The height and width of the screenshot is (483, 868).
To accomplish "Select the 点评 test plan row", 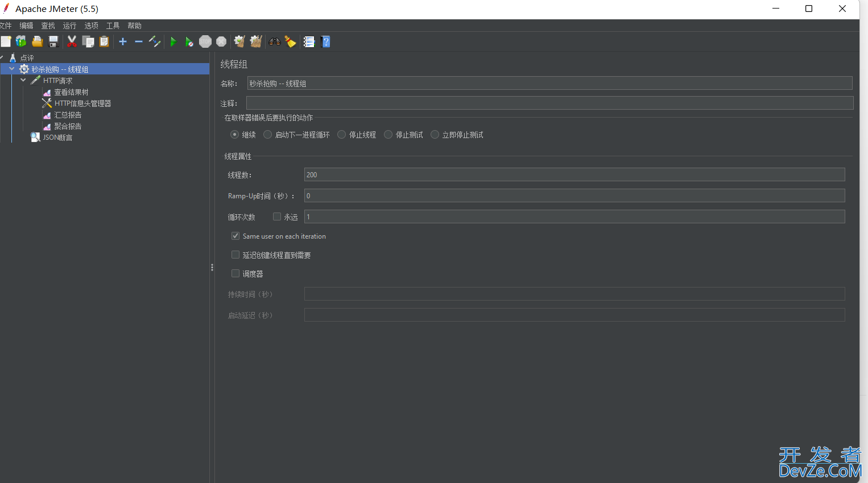I will pyautogui.click(x=27, y=58).
